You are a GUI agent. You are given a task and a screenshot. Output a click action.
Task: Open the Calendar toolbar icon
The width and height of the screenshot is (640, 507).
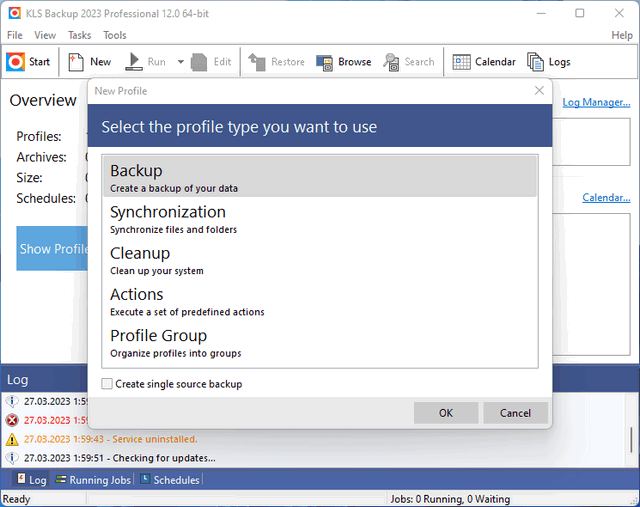pos(462,62)
